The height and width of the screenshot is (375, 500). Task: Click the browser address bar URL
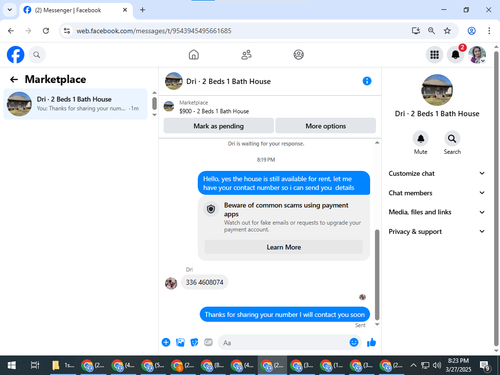154,31
